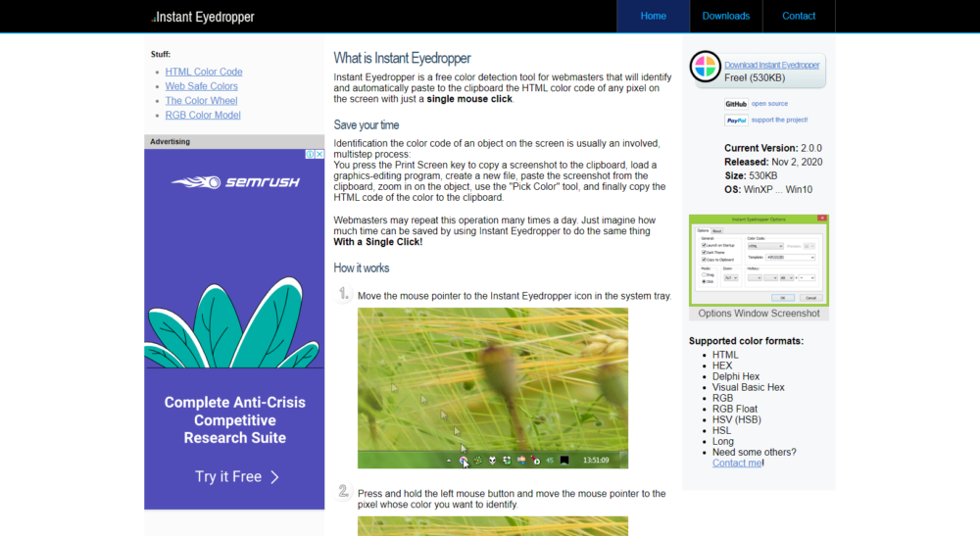Click the Try it Free ad button
This screenshot has width=980, height=536.
(x=236, y=476)
